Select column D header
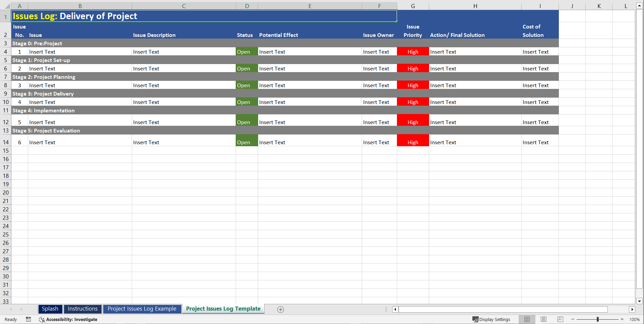 coord(247,6)
